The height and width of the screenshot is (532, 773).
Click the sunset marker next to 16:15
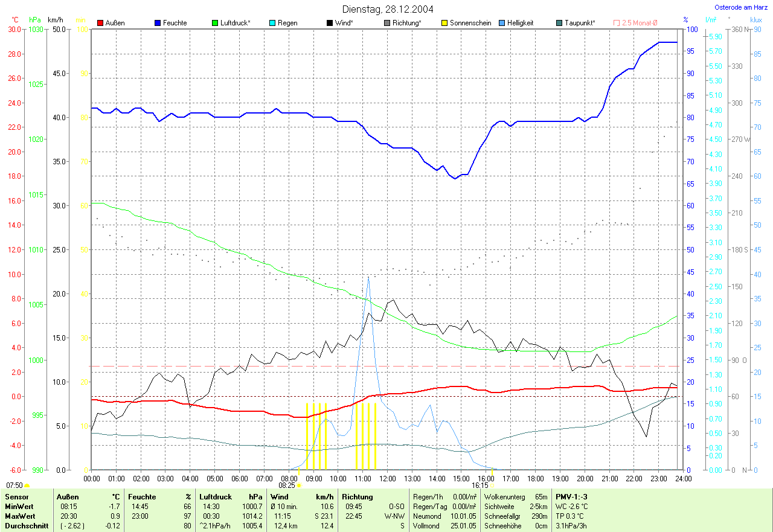(x=492, y=485)
